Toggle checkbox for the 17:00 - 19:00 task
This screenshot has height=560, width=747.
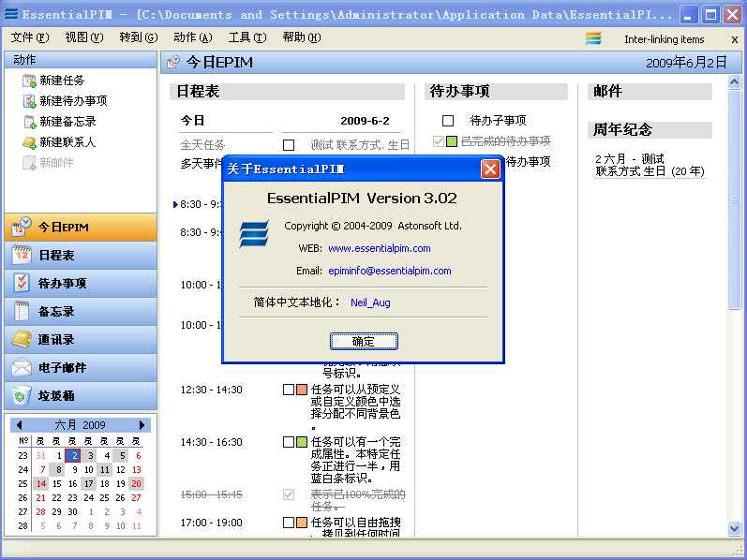289,523
